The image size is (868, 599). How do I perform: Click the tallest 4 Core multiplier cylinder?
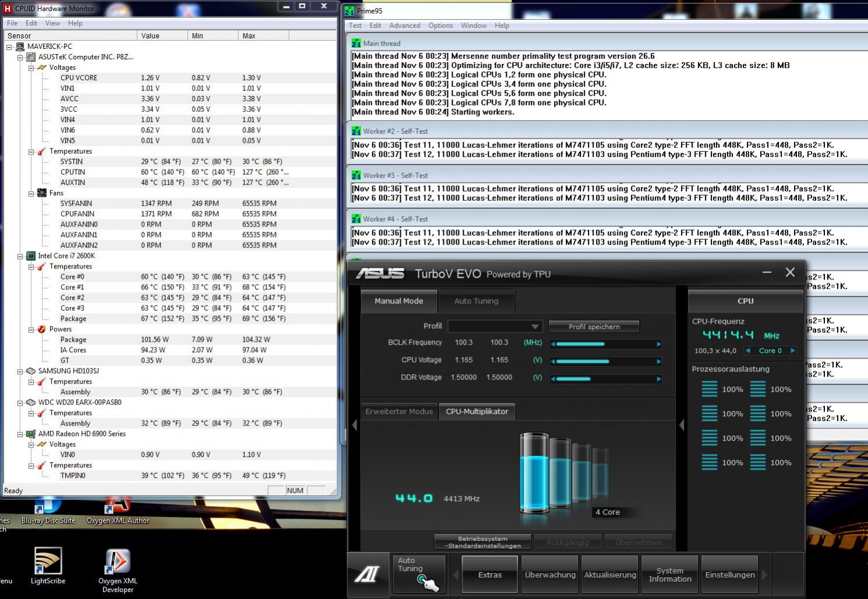[534, 473]
